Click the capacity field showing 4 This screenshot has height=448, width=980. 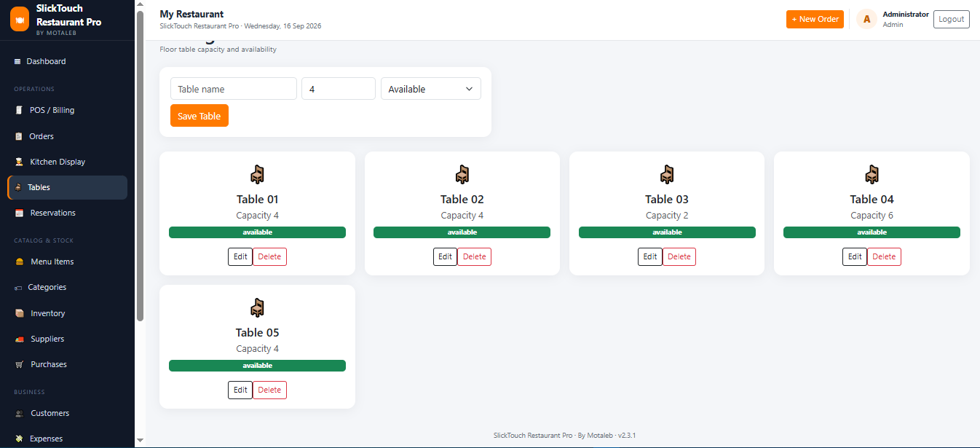tap(339, 89)
